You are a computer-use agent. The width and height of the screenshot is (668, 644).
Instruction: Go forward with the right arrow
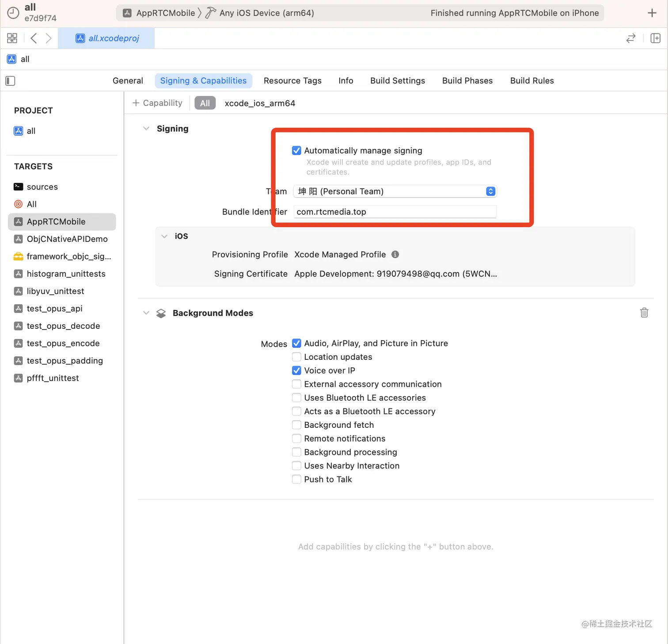coord(49,38)
